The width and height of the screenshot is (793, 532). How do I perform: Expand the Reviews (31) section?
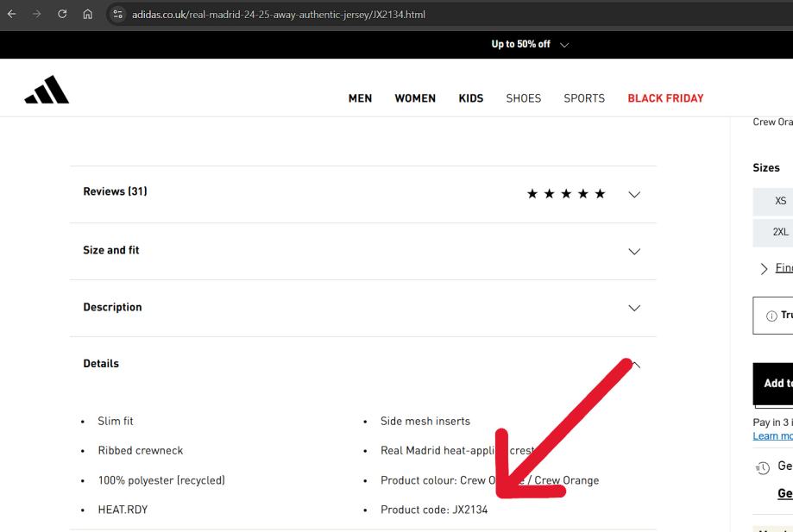(363, 194)
